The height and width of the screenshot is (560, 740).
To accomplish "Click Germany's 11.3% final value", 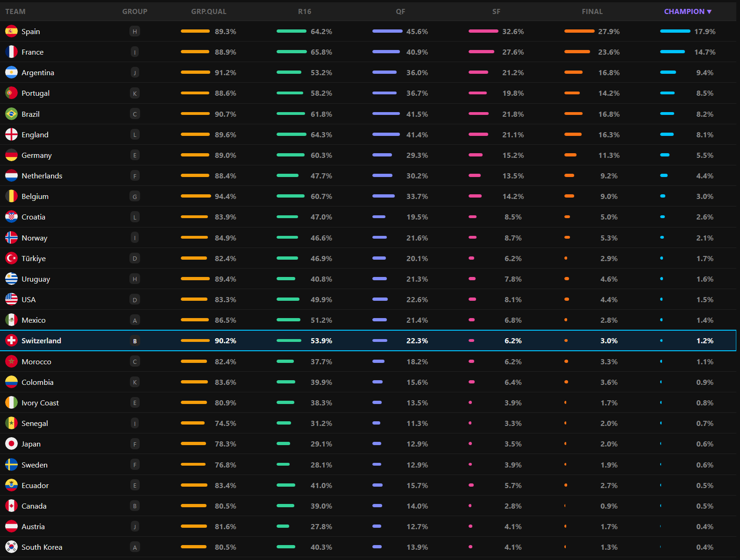I will pos(609,155).
